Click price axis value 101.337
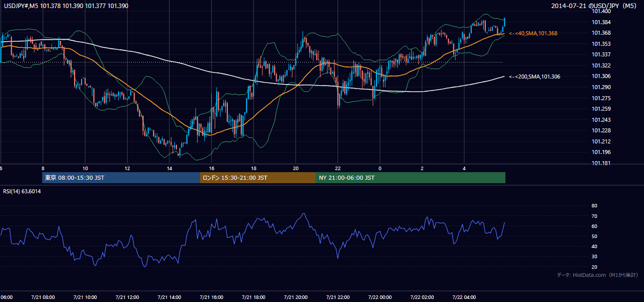The height and width of the screenshot is (302, 644). [601, 54]
